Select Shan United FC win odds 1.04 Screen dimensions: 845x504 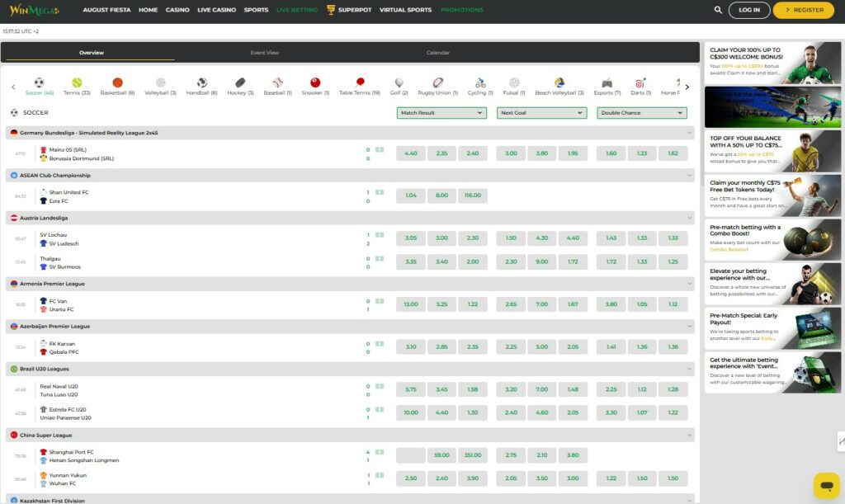point(411,195)
